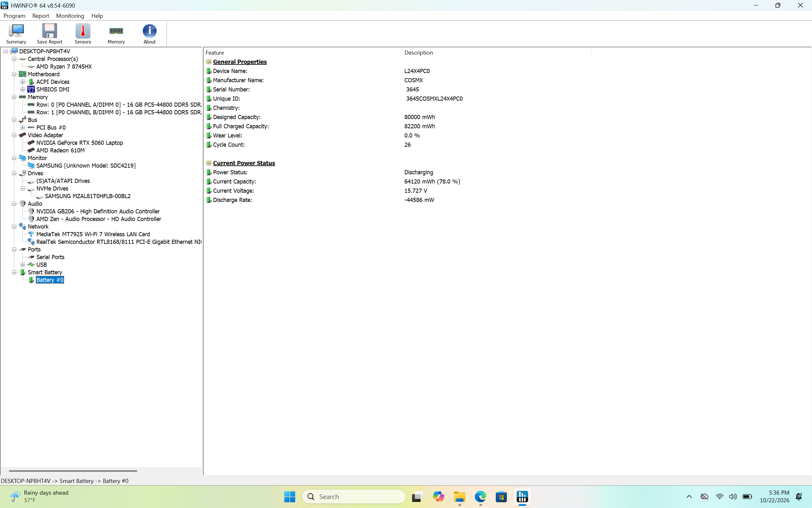Click the volume speaker tray icon
Image resolution: width=812 pixels, height=508 pixels.
[733, 497]
